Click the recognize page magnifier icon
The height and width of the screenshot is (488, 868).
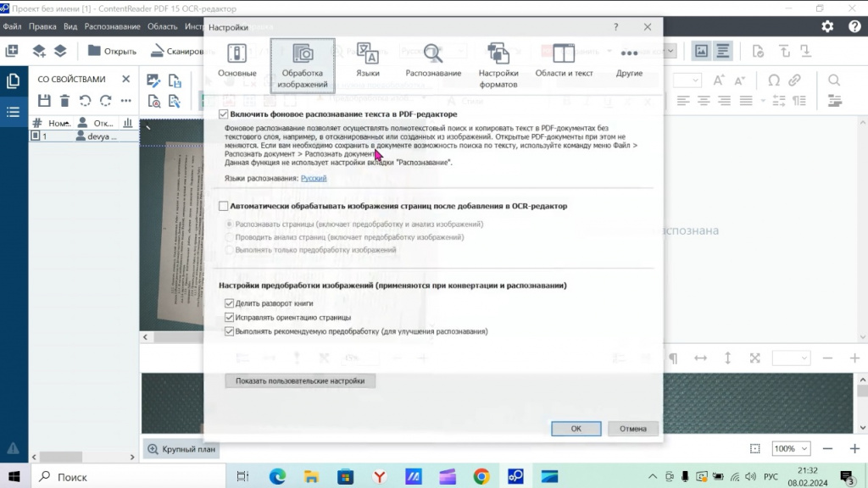pos(154,102)
